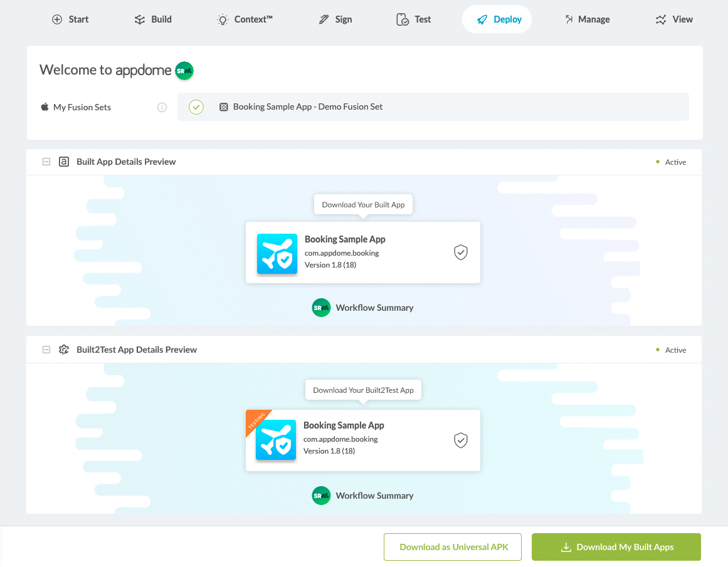Screen dimensions: 728x567
Task: Open the Start tab
Action: (70, 19)
